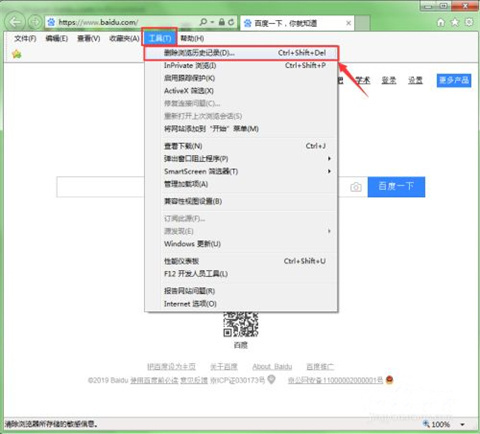
Task: Go back with the Back arrow button
Action: click(x=15, y=22)
